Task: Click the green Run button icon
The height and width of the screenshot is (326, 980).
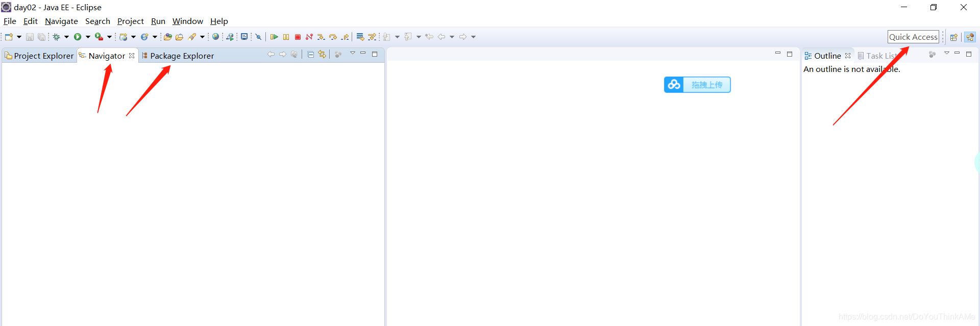Action: [78, 37]
